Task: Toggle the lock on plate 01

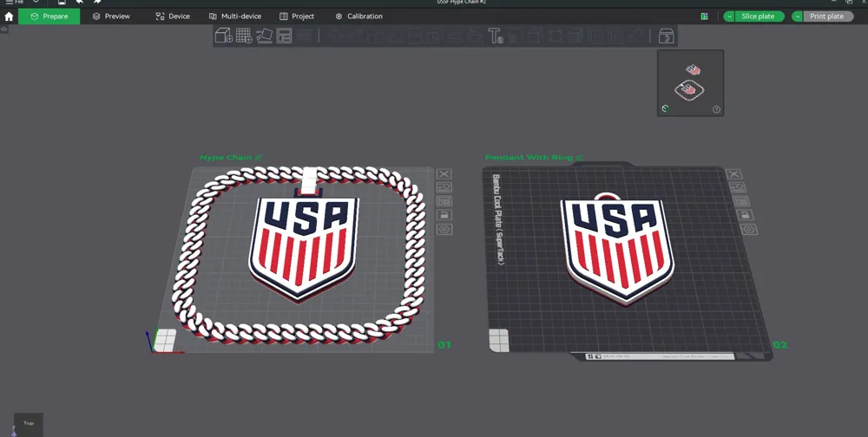Action: [x=444, y=215]
